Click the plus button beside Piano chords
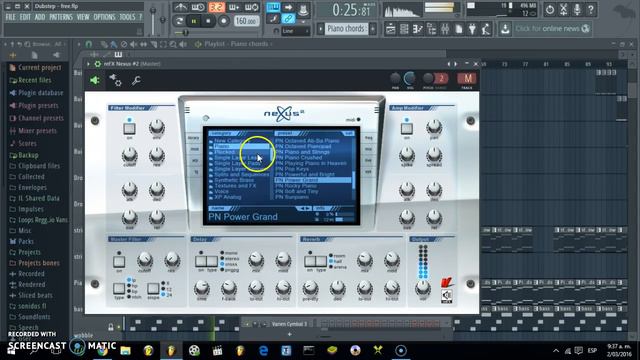 373,29
